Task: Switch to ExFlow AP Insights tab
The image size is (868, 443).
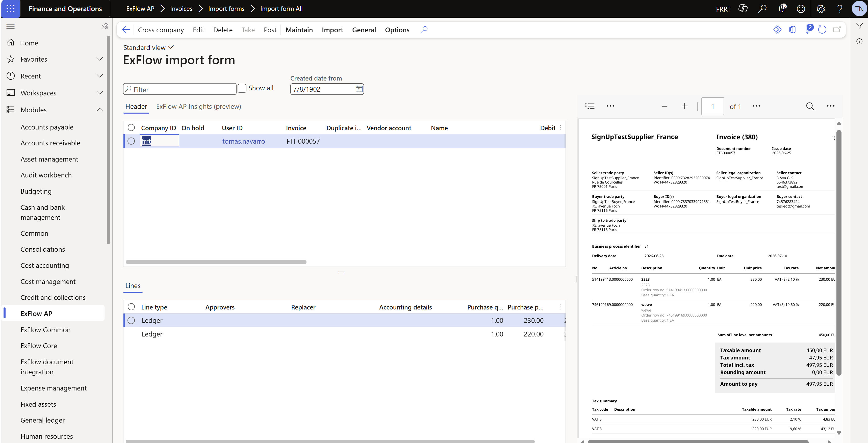Action: tap(198, 107)
